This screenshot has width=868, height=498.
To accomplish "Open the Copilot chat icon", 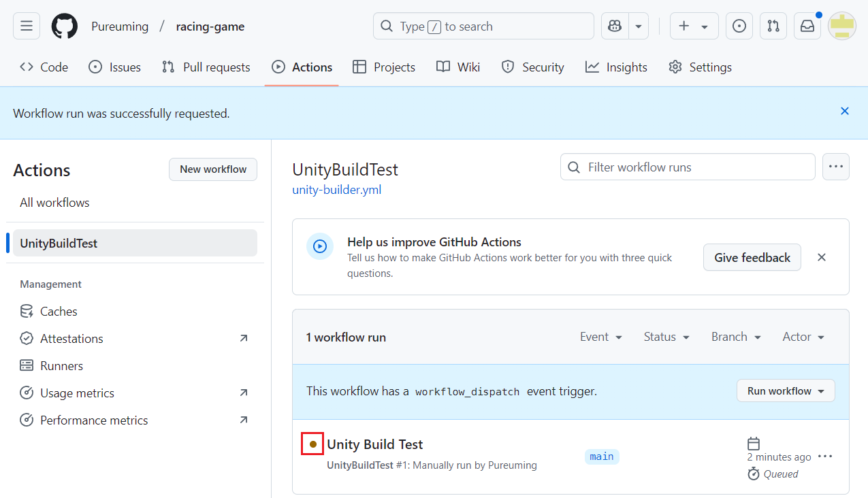I will tap(615, 27).
